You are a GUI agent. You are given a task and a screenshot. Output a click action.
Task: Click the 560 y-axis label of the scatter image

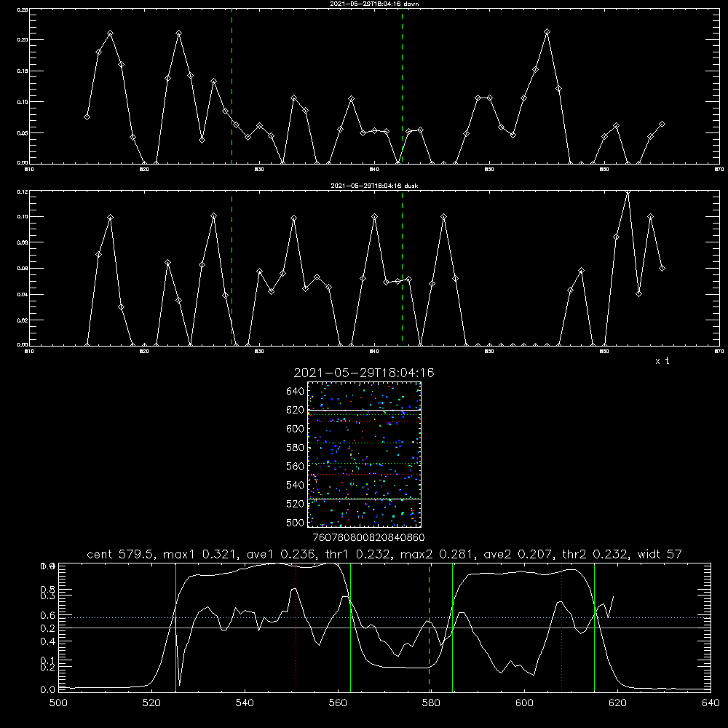pyautogui.click(x=296, y=466)
